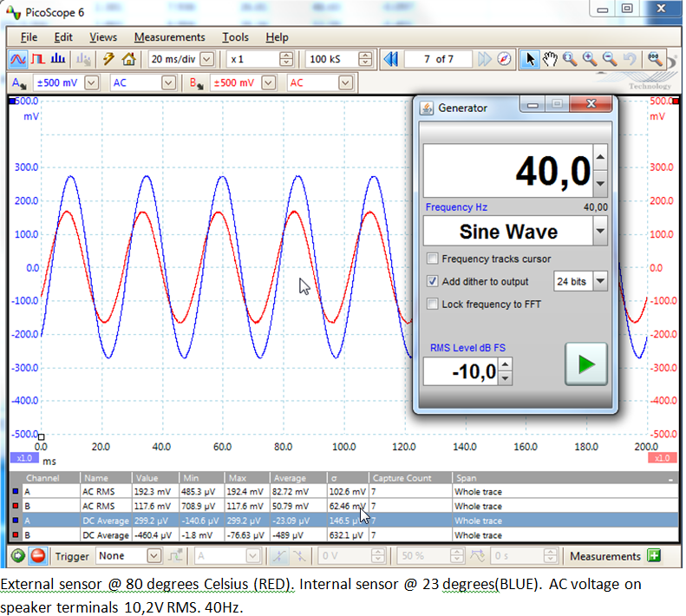This screenshot has width=686, height=616.
Task: Open Channel A options button
Action: pyautogui.click(x=19, y=83)
